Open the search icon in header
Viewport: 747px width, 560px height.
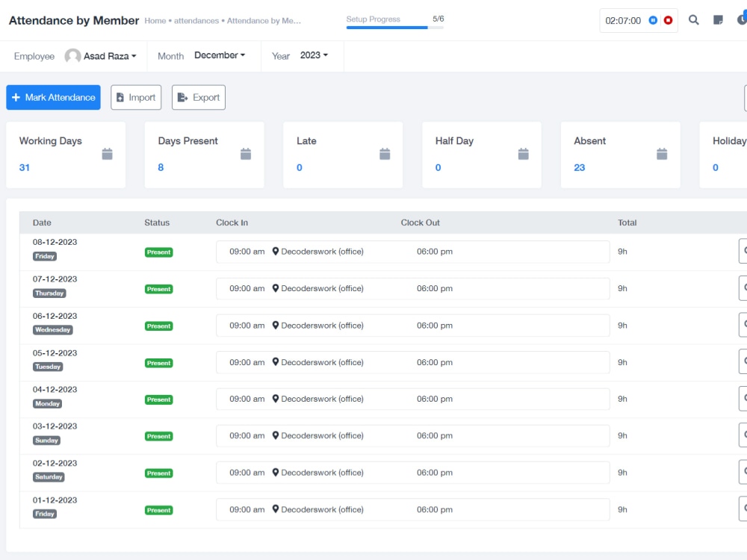click(x=694, y=20)
